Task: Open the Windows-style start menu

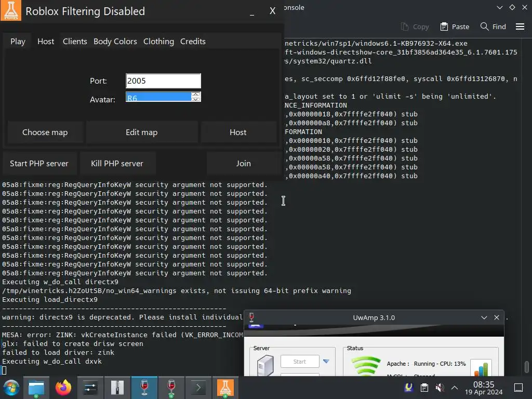Action: [x=10, y=388]
